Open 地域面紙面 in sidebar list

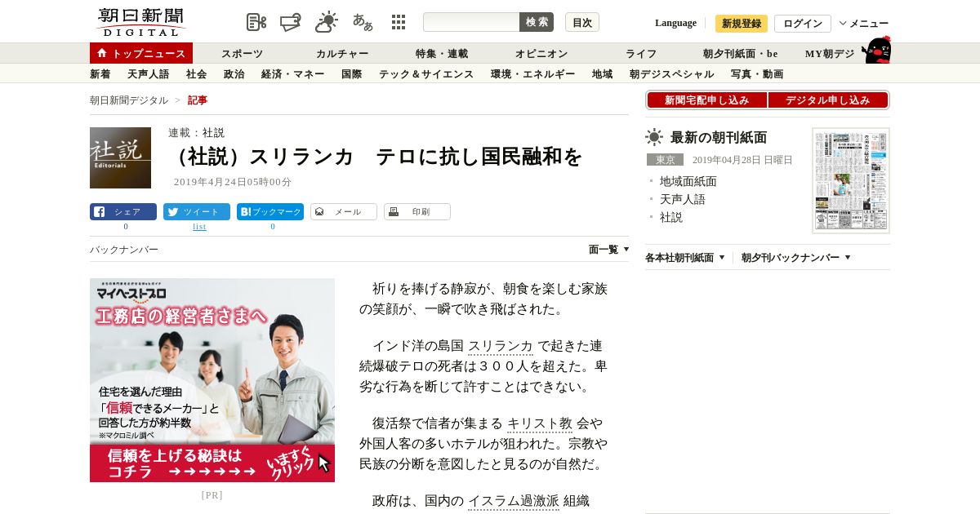click(x=688, y=181)
